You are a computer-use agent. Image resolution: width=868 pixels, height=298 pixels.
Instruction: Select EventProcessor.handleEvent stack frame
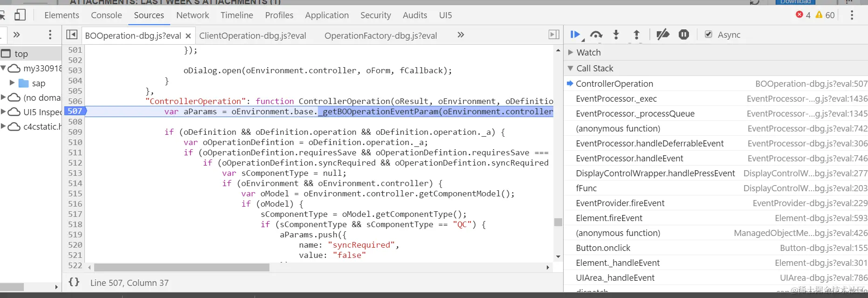(716, 159)
